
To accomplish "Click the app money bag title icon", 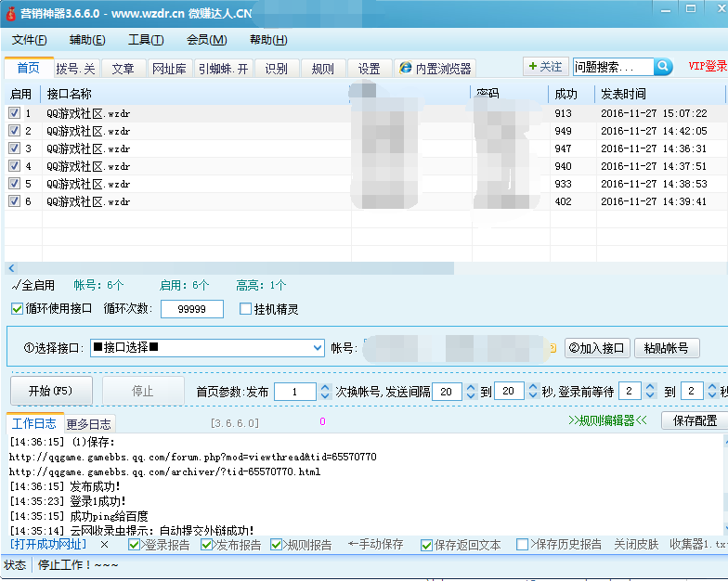I will pos(11,13).
